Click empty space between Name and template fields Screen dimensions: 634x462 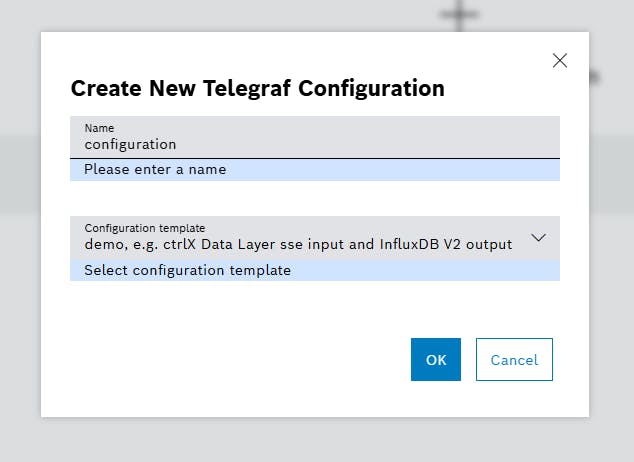click(315, 198)
